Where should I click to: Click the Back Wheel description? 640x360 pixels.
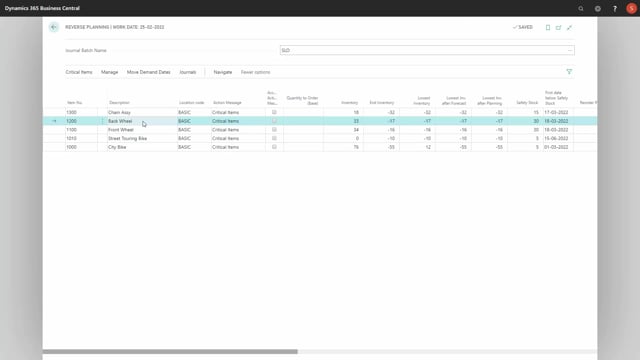click(120, 121)
